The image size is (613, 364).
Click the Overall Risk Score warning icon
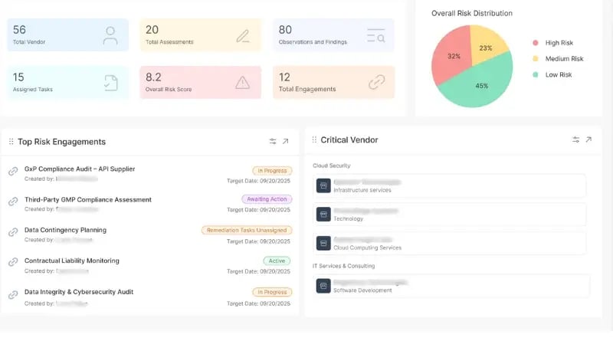[x=243, y=82]
